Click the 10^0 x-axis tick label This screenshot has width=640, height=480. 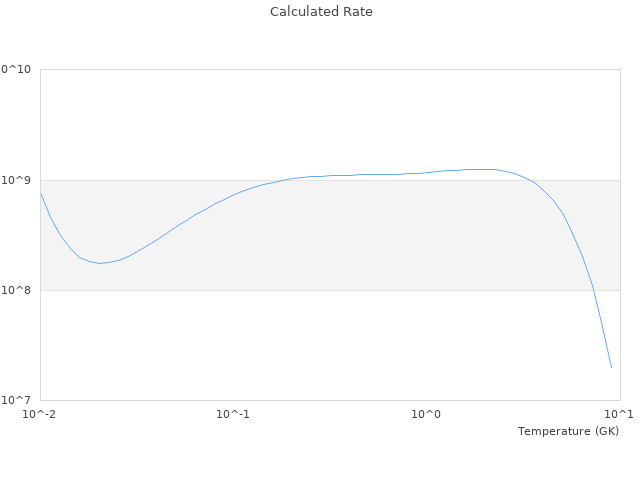coord(427,414)
